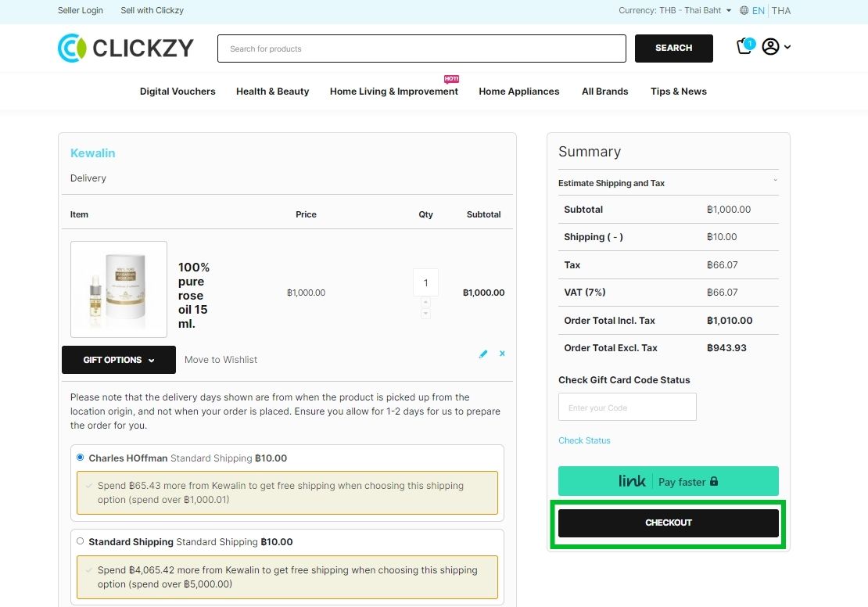
Task: Proceed with the Checkout button
Action: [x=668, y=523]
